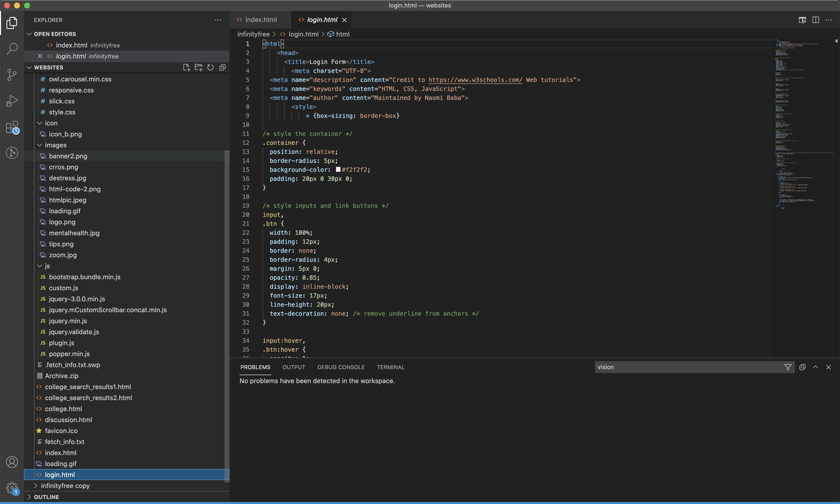Open the Search view in activity bar
Image resolution: width=840 pixels, height=504 pixels.
click(12, 48)
